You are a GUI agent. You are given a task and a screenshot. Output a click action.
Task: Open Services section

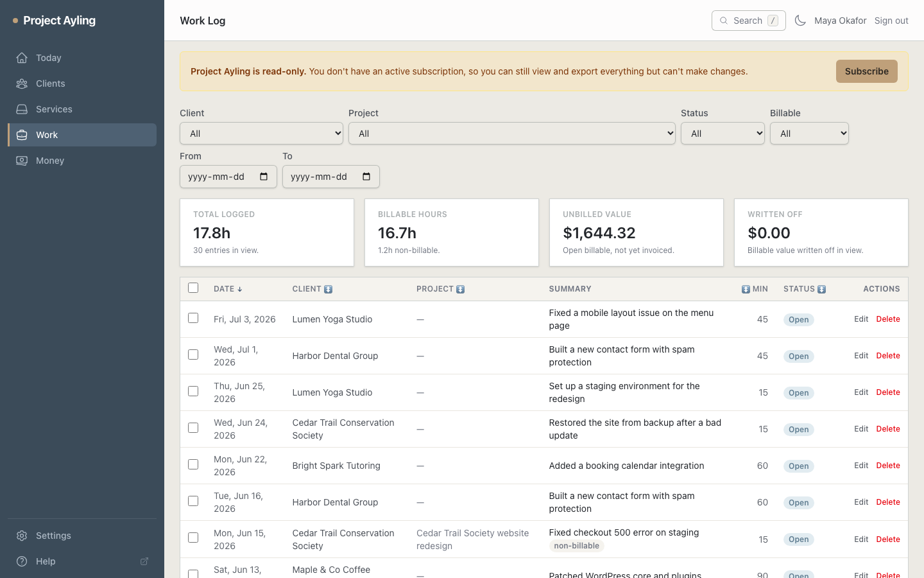pos(82,109)
